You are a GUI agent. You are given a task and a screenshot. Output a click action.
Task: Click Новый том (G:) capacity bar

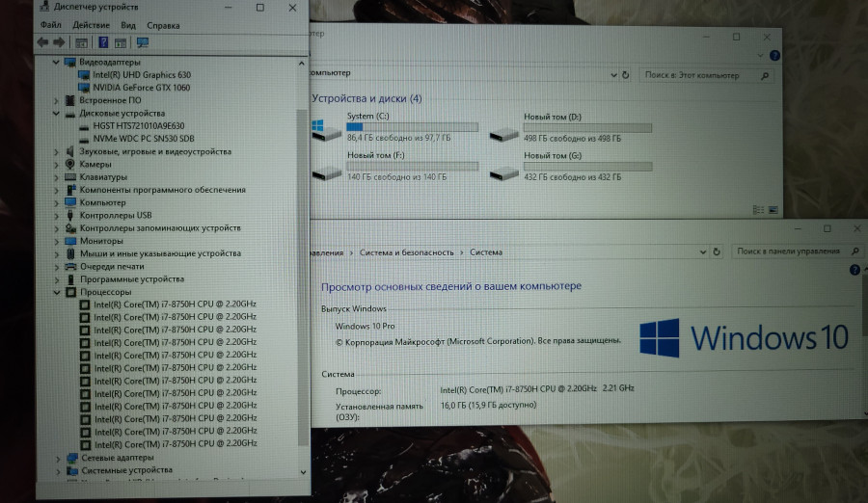point(588,167)
